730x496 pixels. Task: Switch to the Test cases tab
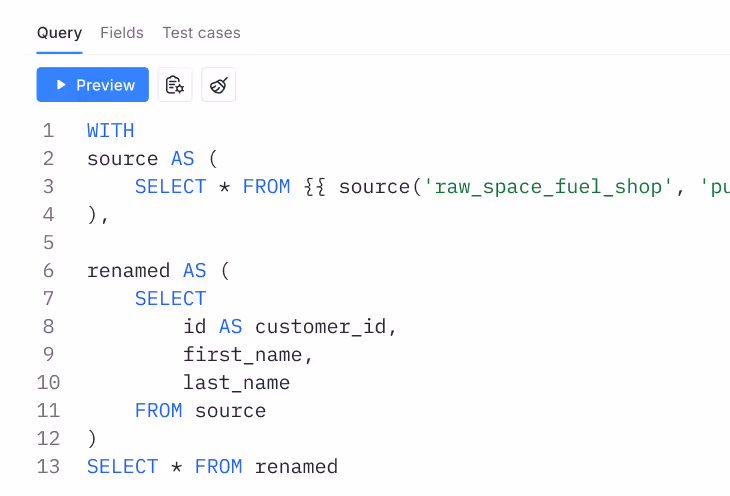click(201, 33)
